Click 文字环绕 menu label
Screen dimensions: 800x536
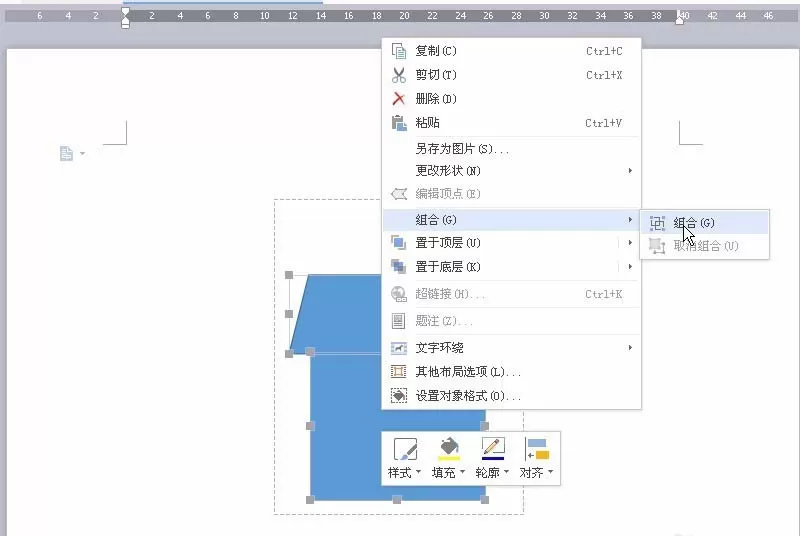pyautogui.click(x=439, y=348)
